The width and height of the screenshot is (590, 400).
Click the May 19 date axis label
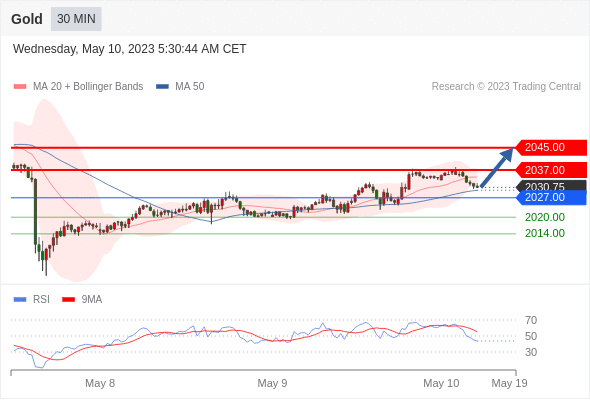(x=509, y=383)
